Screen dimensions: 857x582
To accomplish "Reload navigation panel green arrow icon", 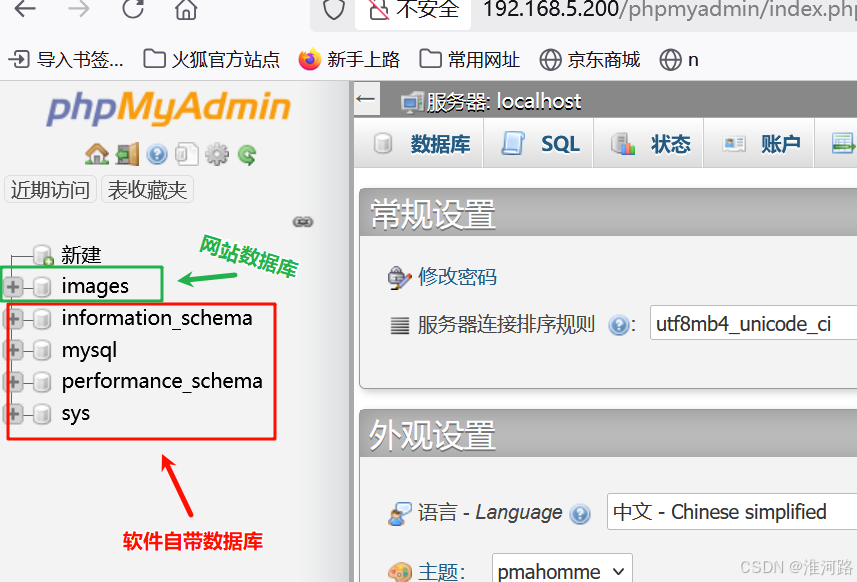I will click(247, 155).
